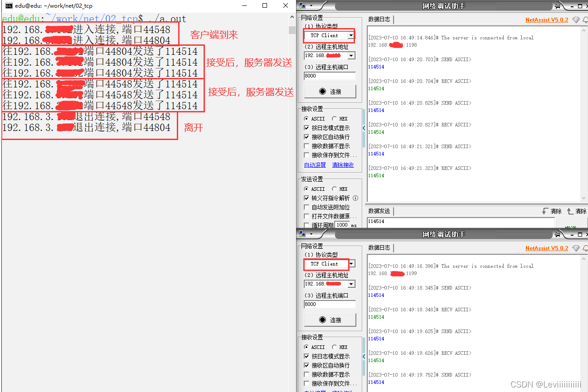588x392 pixels.
Task: Enable the 接收数据不显示 checkbox
Action: pyautogui.click(x=307, y=146)
